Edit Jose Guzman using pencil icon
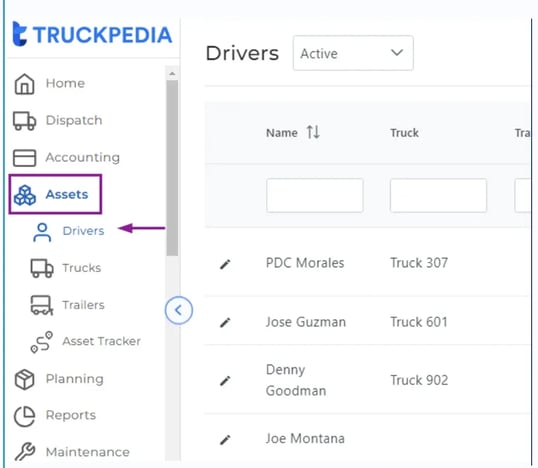The image size is (538, 468). [225, 323]
